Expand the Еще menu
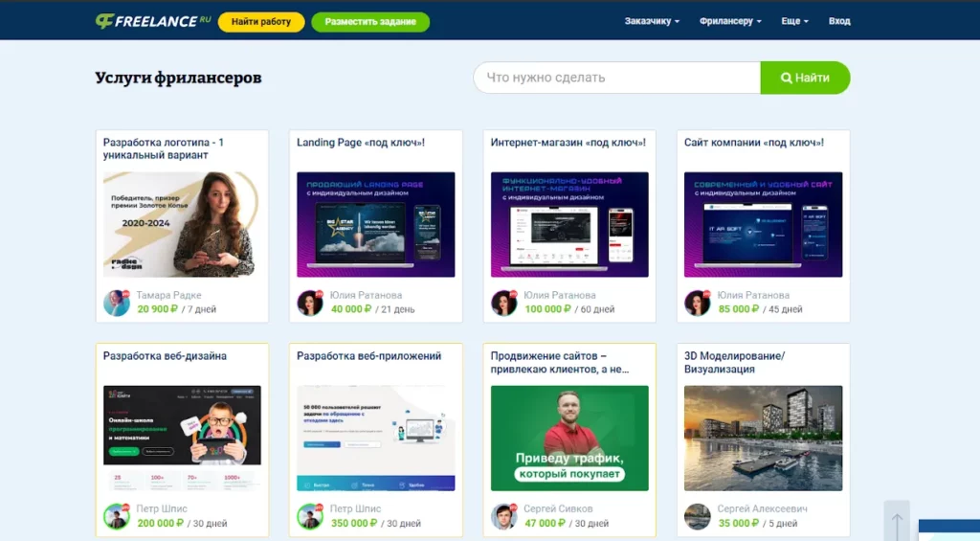 pos(794,21)
